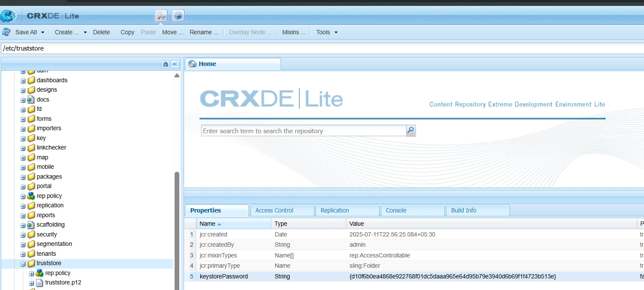This screenshot has height=290, width=644.
Task: Switch to the Build Info tab
Action: 478,210
